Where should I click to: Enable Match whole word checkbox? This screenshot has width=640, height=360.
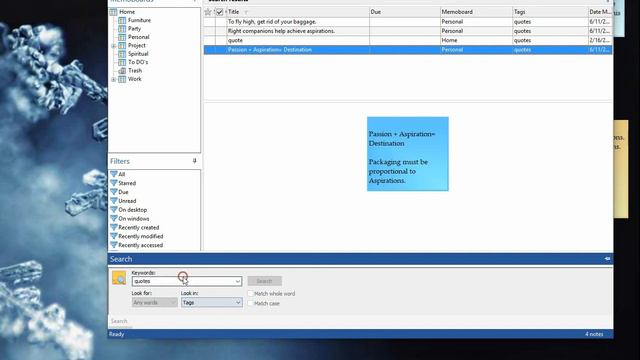coord(250,293)
